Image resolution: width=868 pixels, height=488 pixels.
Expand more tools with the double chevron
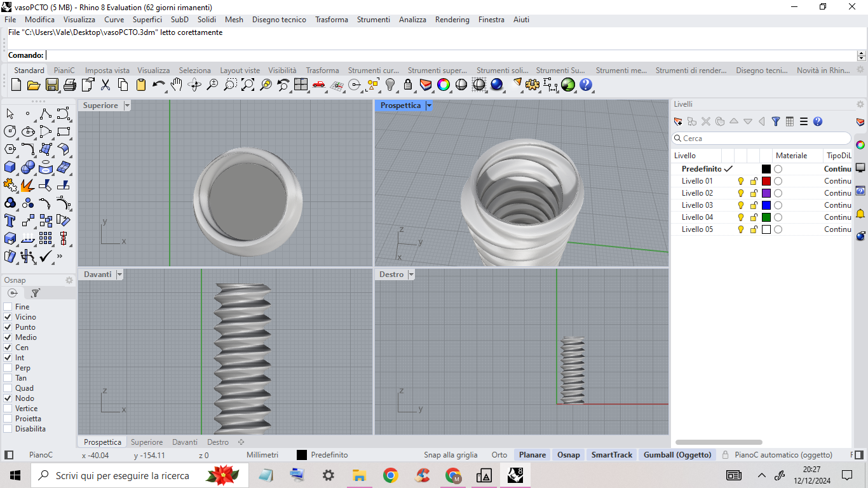(x=60, y=257)
